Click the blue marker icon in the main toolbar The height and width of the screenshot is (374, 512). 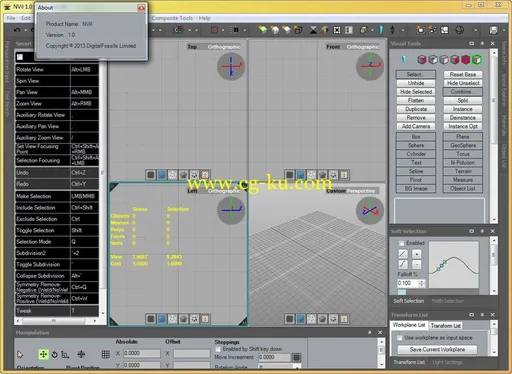coord(381,30)
